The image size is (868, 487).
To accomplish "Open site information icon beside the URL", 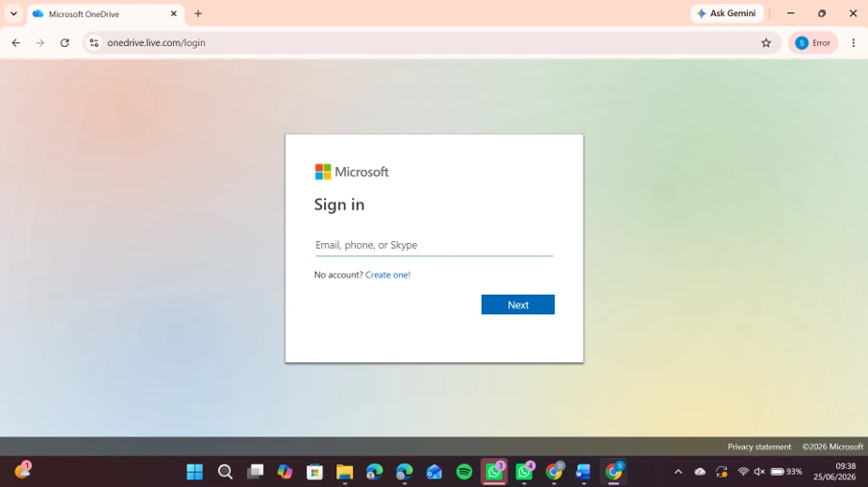I will click(94, 42).
